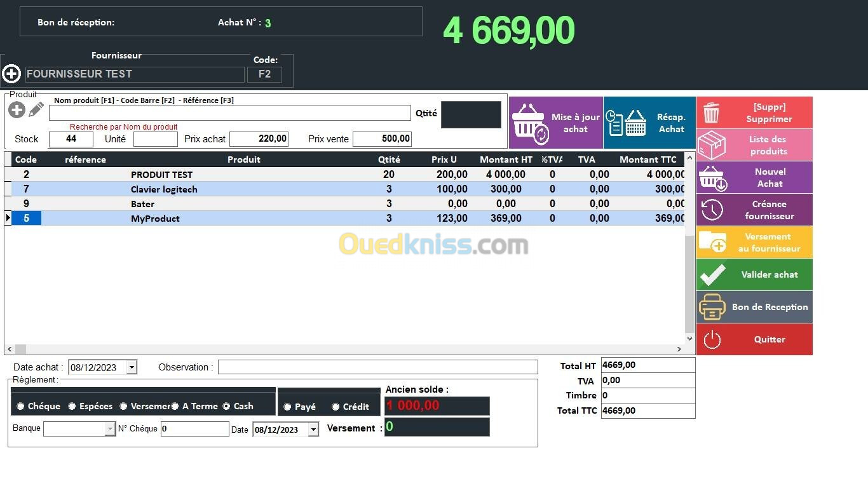Click the Produit column header
Image resolution: width=868 pixels, height=488 pixels.
click(244, 159)
